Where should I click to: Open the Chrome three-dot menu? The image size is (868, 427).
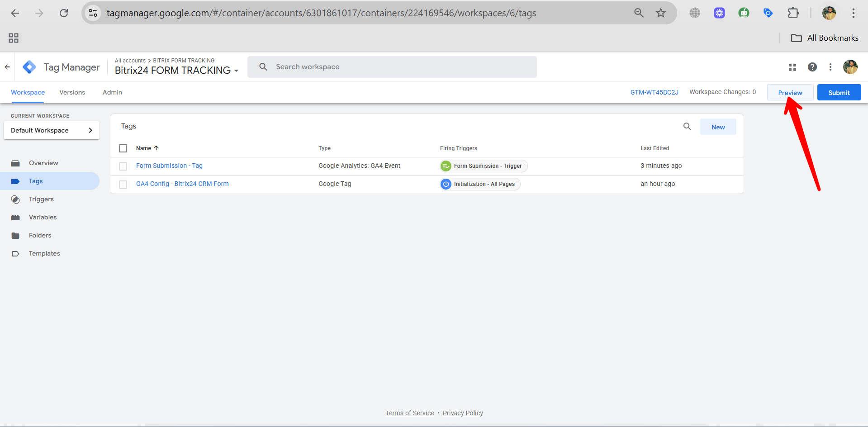(853, 13)
